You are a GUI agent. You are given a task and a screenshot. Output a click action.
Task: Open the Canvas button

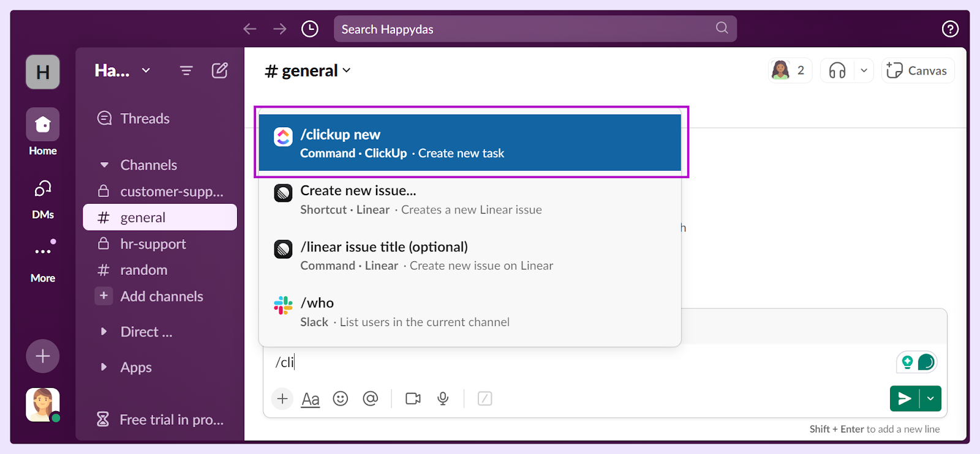coord(918,70)
